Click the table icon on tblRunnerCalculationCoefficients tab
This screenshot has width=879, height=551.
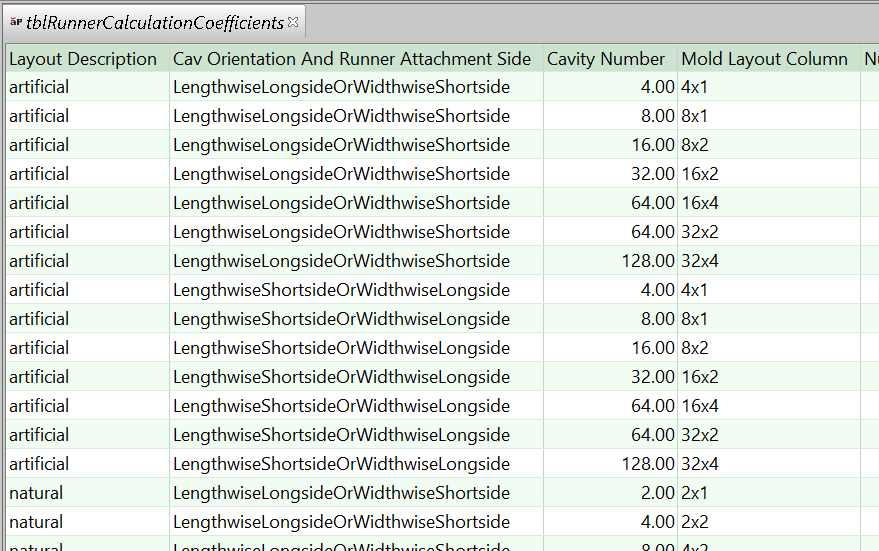click(x=16, y=21)
